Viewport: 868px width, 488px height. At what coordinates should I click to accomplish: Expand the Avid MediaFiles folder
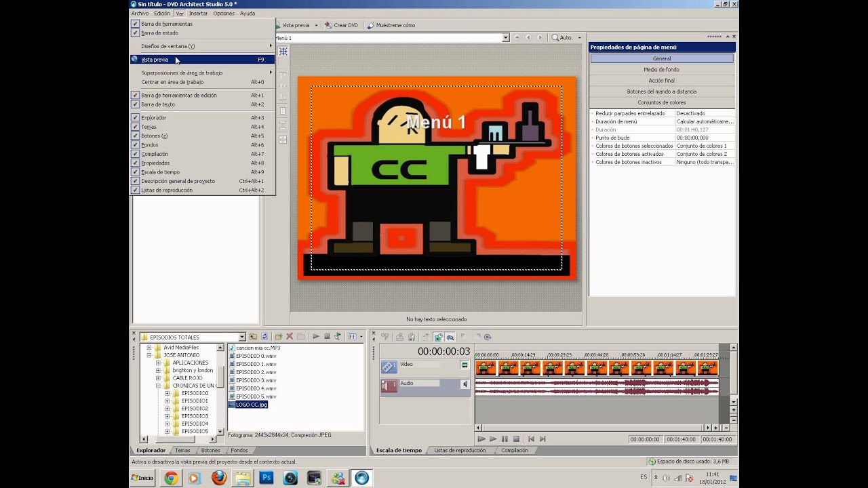tap(149, 348)
